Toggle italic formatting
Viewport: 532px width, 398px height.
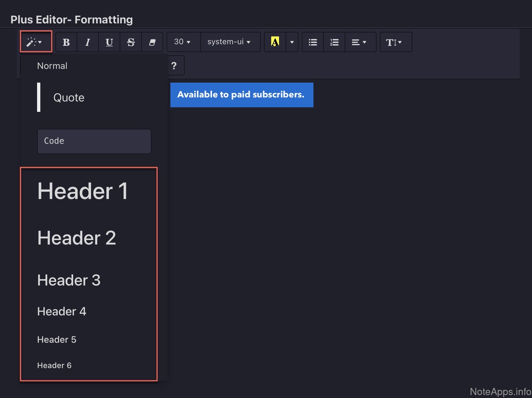click(x=87, y=42)
